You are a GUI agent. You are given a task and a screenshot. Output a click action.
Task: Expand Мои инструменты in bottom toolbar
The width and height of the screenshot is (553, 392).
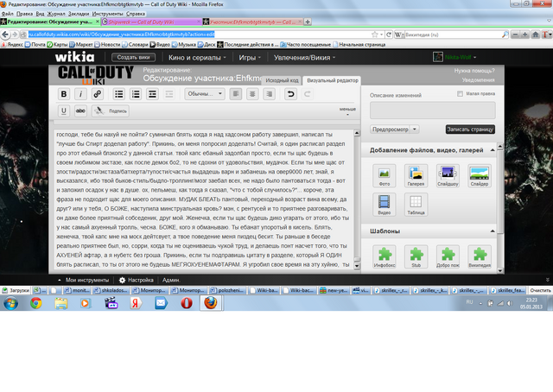coord(83,281)
